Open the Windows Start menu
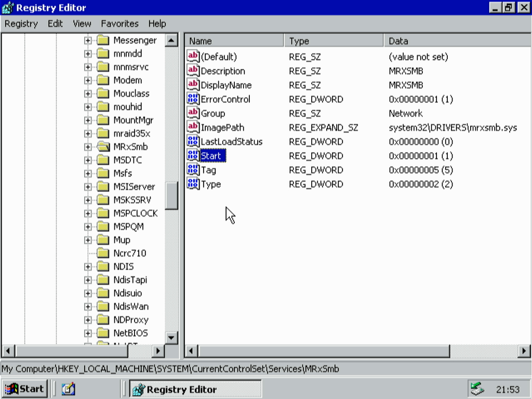532x399 pixels. pos(25,389)
